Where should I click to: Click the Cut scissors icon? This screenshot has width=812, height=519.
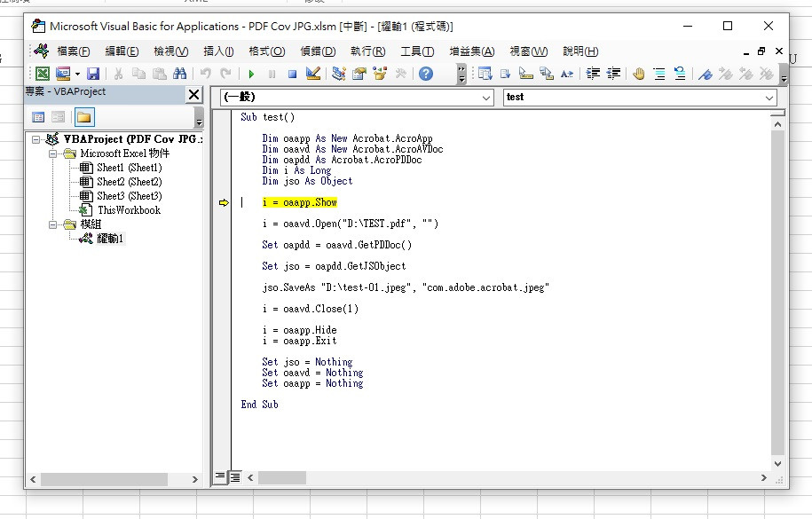tap(119, 74)
